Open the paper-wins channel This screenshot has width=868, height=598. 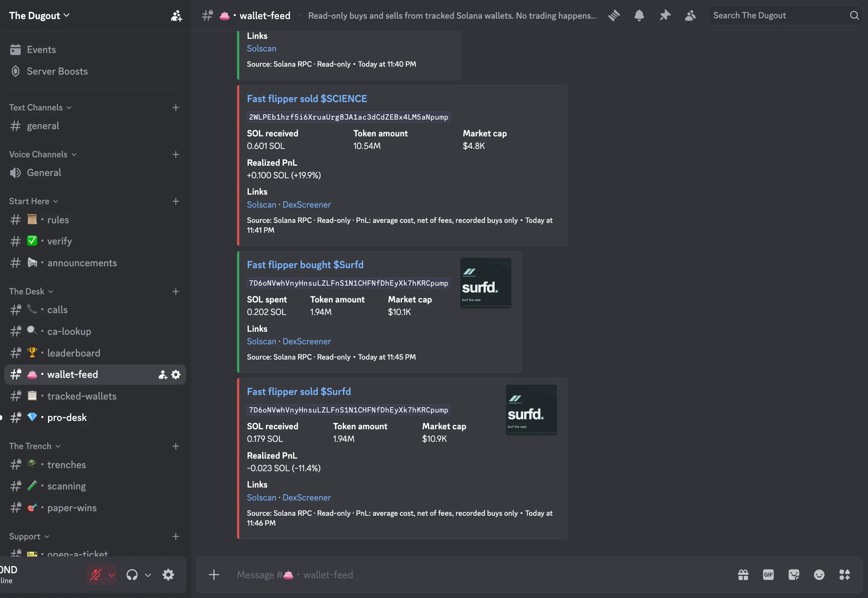pyautogui.click(x=95, y=508)
